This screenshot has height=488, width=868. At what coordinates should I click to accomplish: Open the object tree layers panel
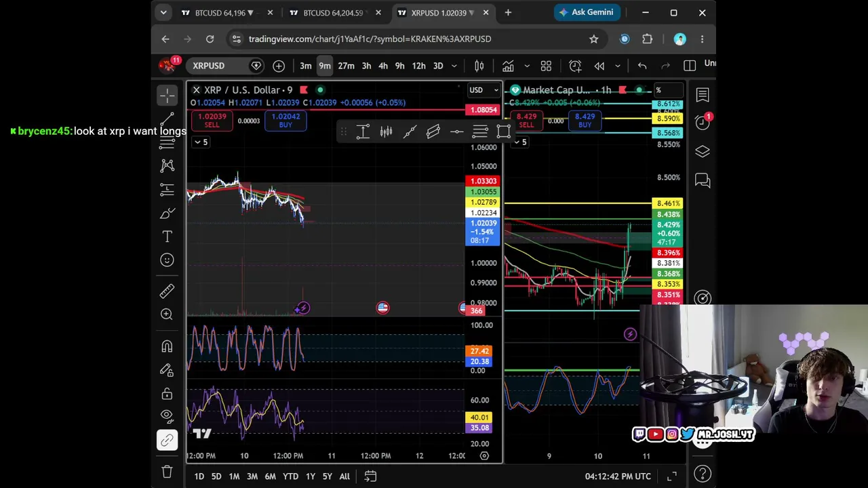pos(703,151)
